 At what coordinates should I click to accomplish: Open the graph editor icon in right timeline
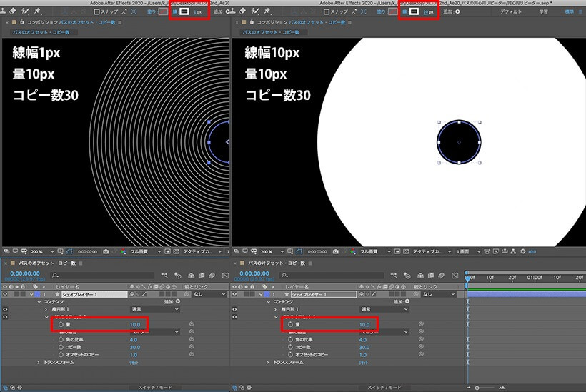[x=455, y=276]
